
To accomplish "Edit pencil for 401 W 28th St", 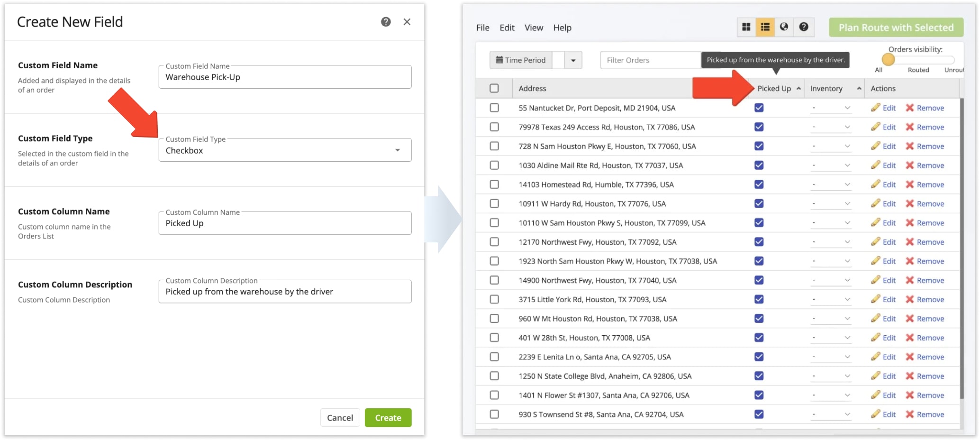I will click(x=875, y=338).
